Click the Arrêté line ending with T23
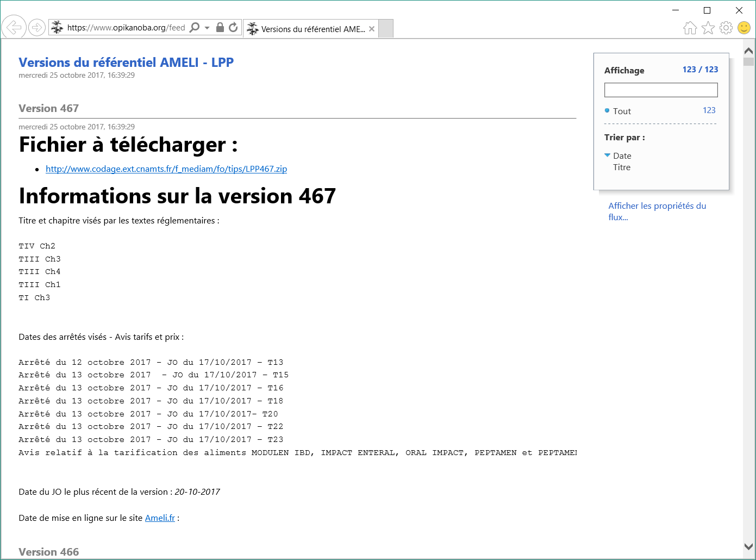 pos(151,440)
